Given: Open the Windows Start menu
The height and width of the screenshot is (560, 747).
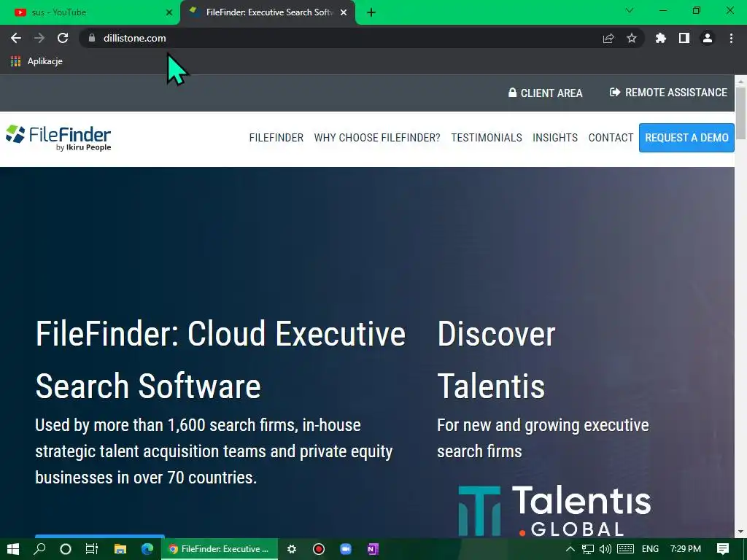Looking at the screenshot, I should pyautogui.click(x=13, y=549).
